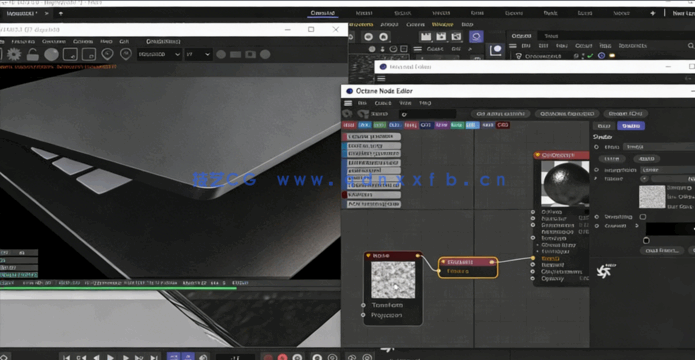Open the Node Editor hamburger menu
Image resolution: width=695 pixels, height=360 pixels.
[348, 103]
